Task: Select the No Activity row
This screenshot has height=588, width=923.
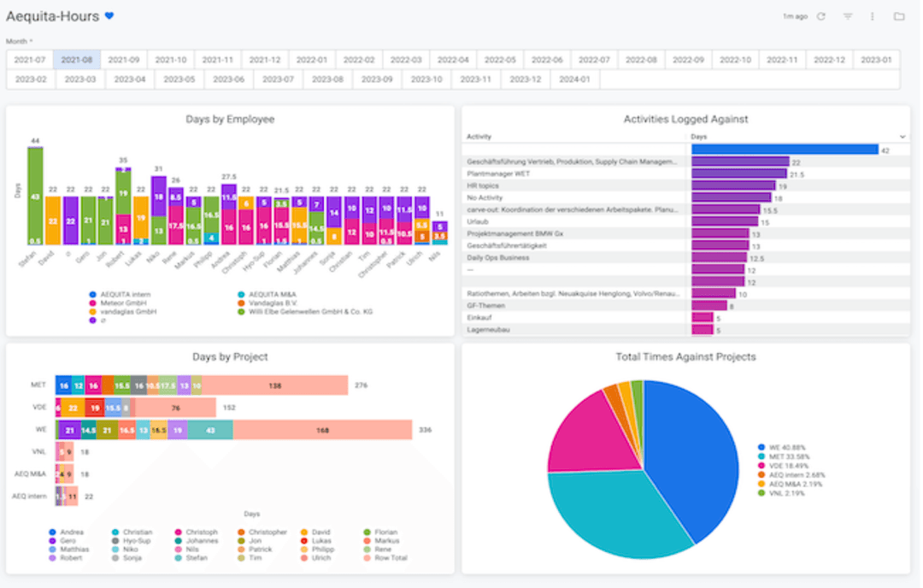Action: (685, 197)
